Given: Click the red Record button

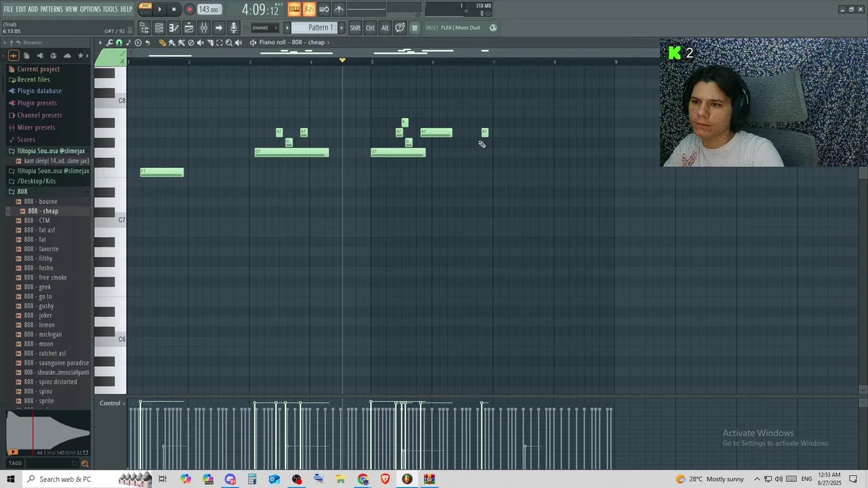Looking at the screenshot, I should click(189, 9).
